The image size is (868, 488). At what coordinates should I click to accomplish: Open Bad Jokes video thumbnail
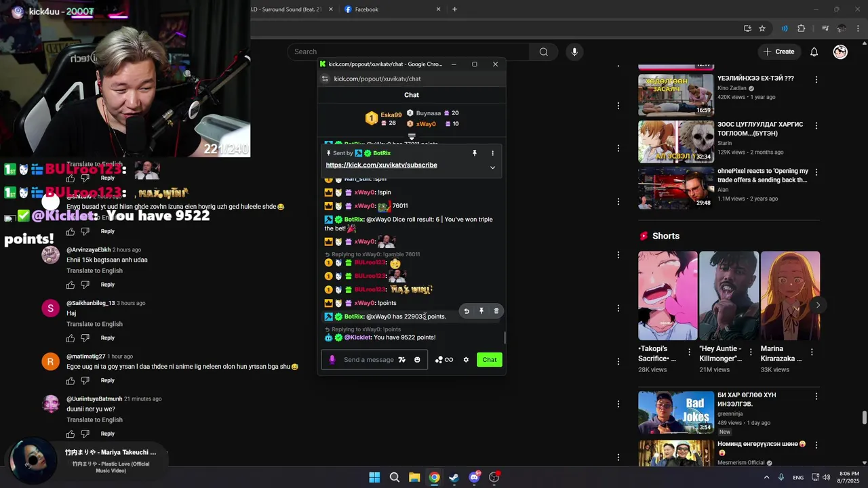click(676, 412)
